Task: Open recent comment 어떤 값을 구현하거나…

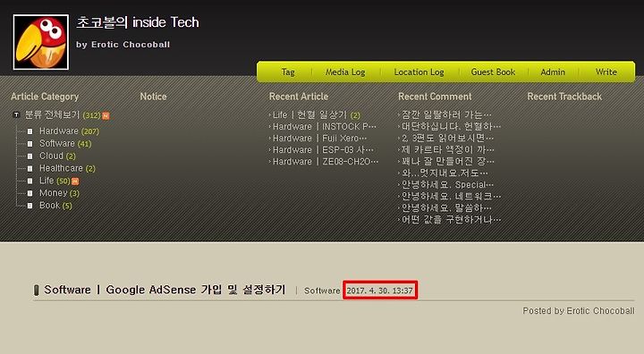Action: coord(451,219)
